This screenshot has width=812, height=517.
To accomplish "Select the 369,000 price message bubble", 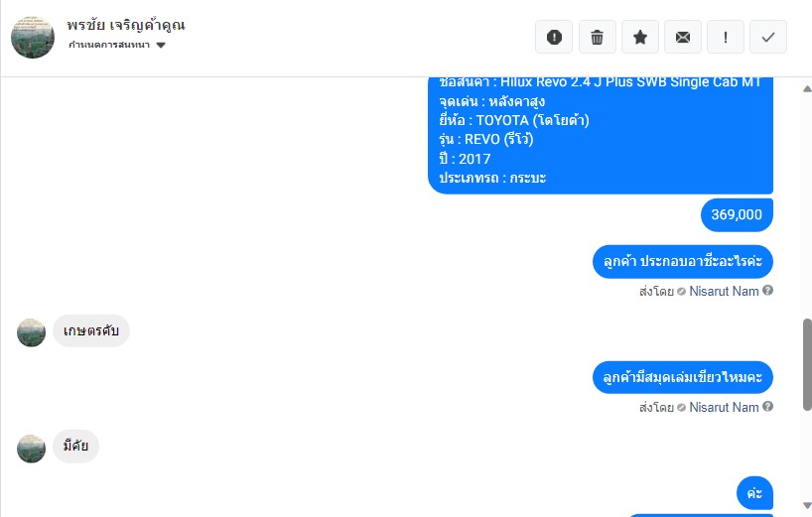I will coord(737,214).
